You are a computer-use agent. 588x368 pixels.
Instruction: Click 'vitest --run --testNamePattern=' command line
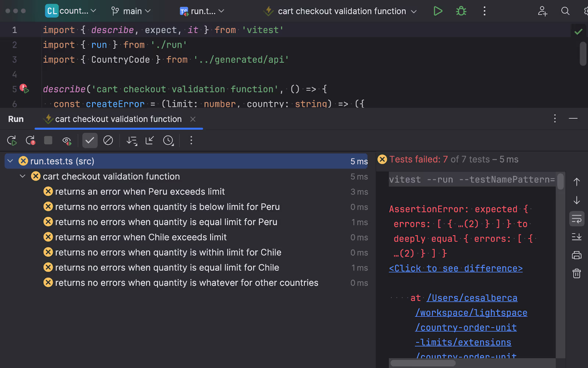click(x=472, y=179)
